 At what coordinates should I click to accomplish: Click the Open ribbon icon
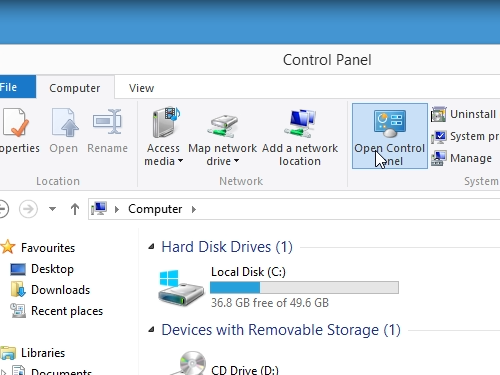64,122
